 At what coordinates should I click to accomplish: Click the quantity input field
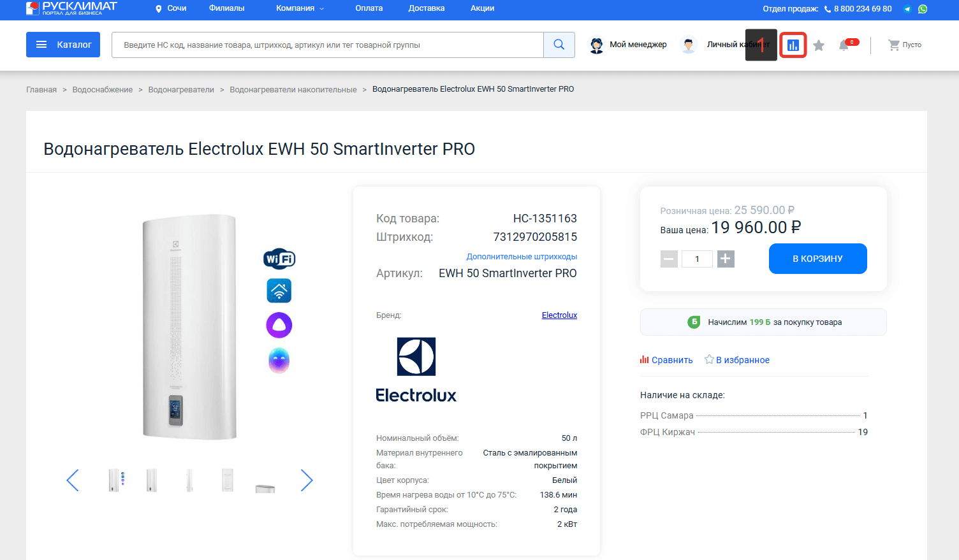pyautogui.click(x=697, y=259)
